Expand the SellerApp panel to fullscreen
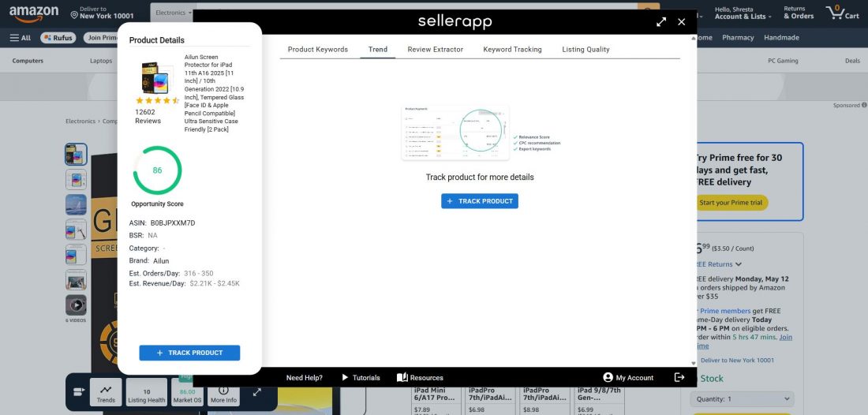The image size is (868, 415). pyautogui.click(x=661, y=22)
